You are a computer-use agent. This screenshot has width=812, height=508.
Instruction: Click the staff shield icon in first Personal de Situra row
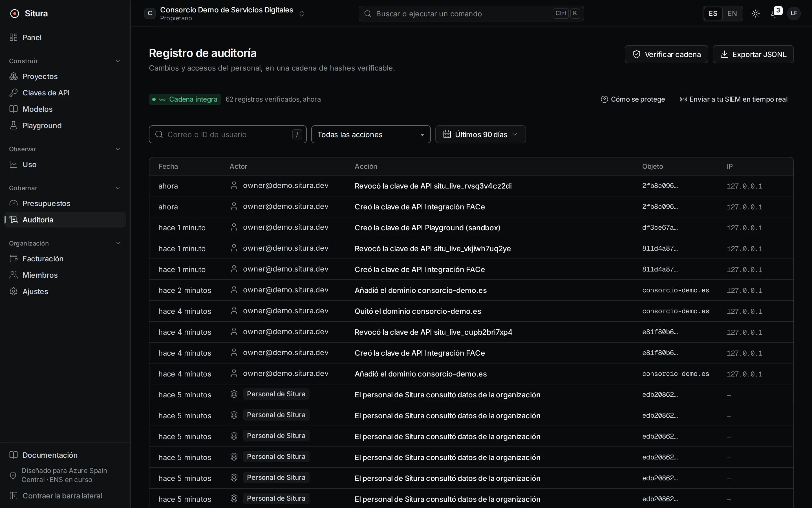(x=234, y=394)
